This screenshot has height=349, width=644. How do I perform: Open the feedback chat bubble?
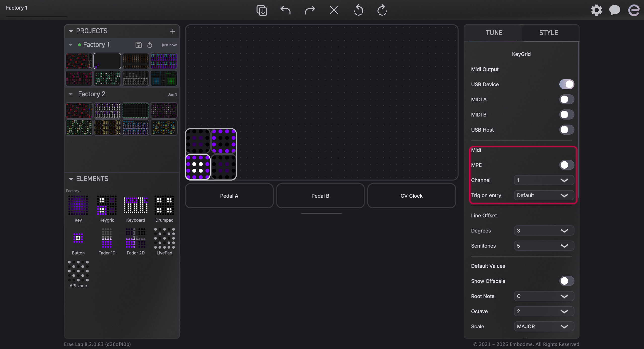pos(615,10)
